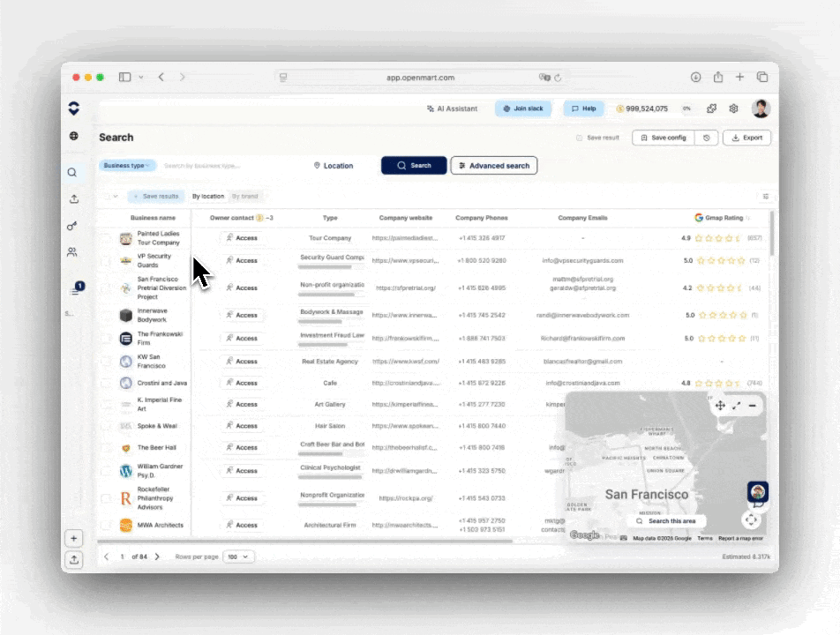Click Report a map error link

pos(740,538)
